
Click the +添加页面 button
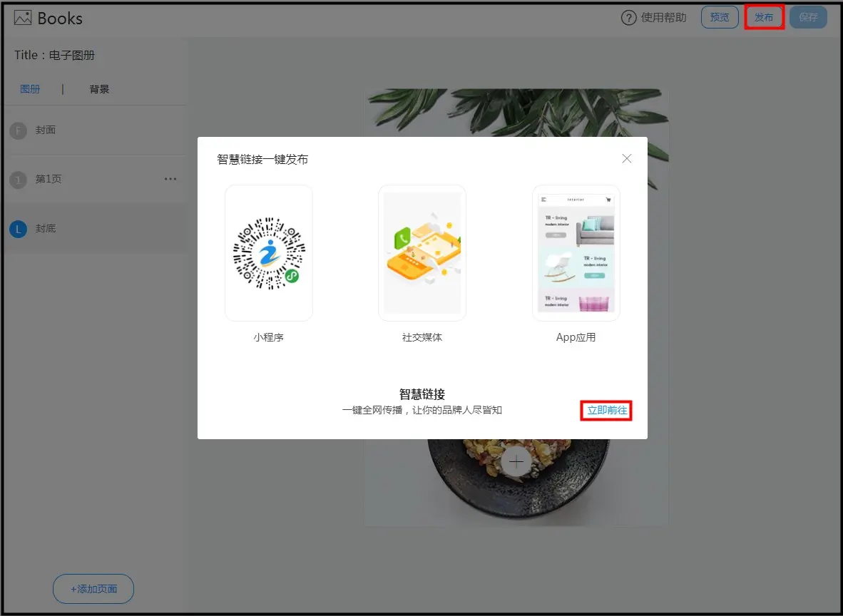pyautogui.click(x=93, y=589)
